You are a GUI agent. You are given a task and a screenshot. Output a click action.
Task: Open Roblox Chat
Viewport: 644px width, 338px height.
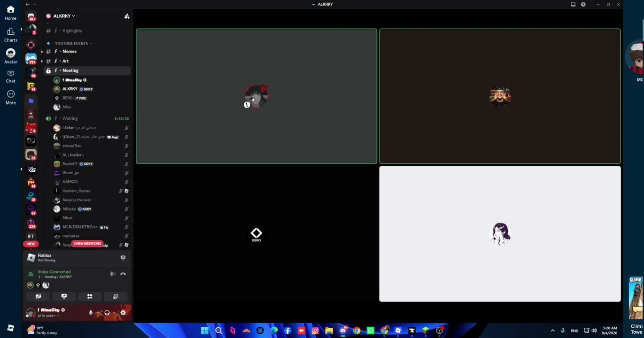click(x=10, y=77)
